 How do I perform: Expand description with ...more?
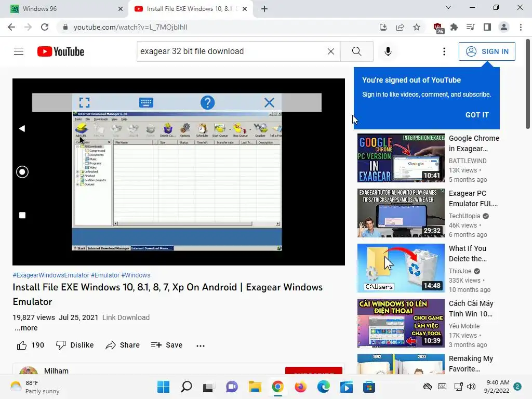26,328
